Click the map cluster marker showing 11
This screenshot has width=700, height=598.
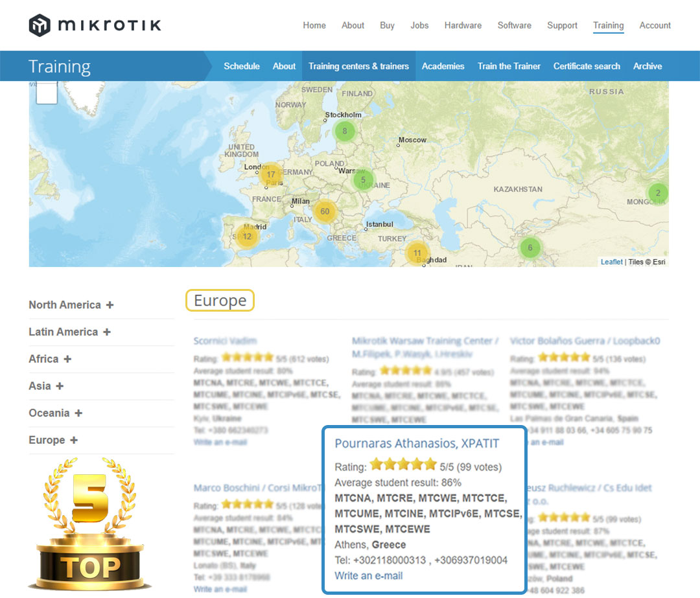click(x=417, y=253)
